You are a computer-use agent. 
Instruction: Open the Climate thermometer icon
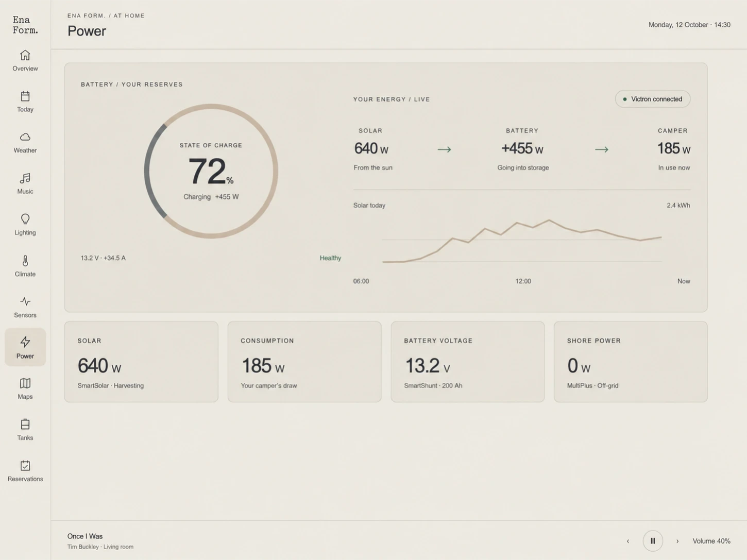pos(25,261)
